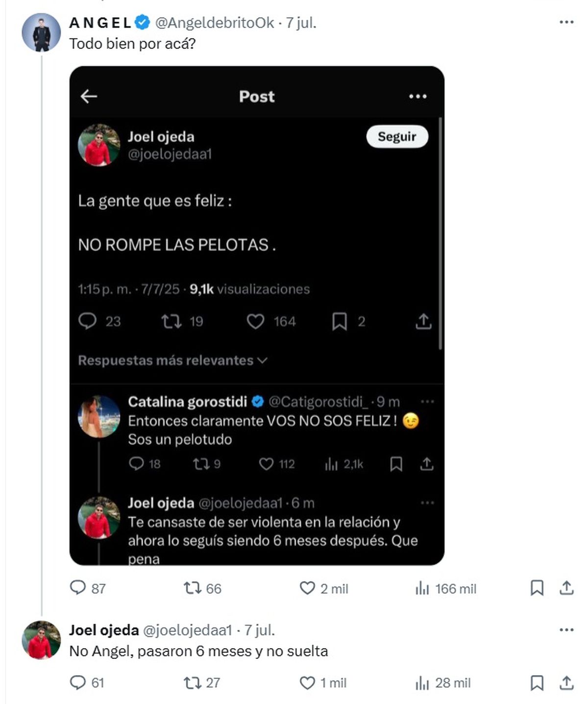This screenshot has width=588, height=704.
Task: Open ANGEL's profile picture
Action: pos(41,32)
